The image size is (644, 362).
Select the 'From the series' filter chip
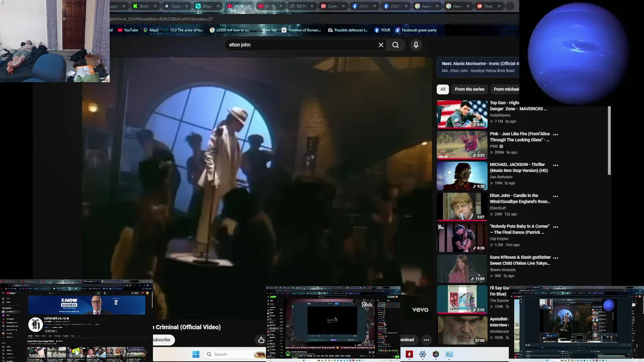(469, 89)
